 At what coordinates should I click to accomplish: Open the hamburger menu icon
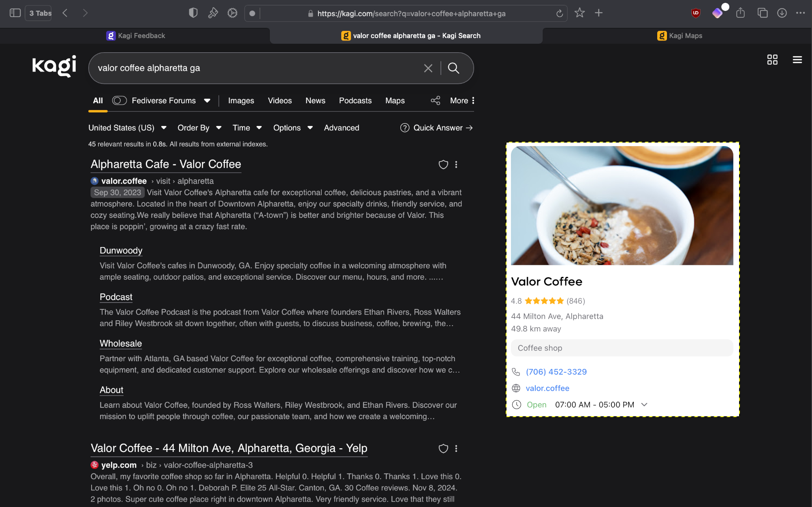coord(797,60)
